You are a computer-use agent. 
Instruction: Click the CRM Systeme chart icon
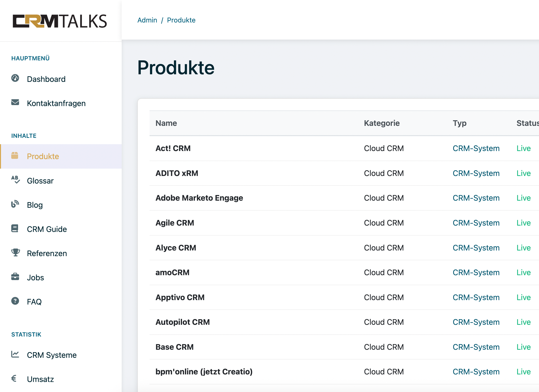tap(15, 354)
